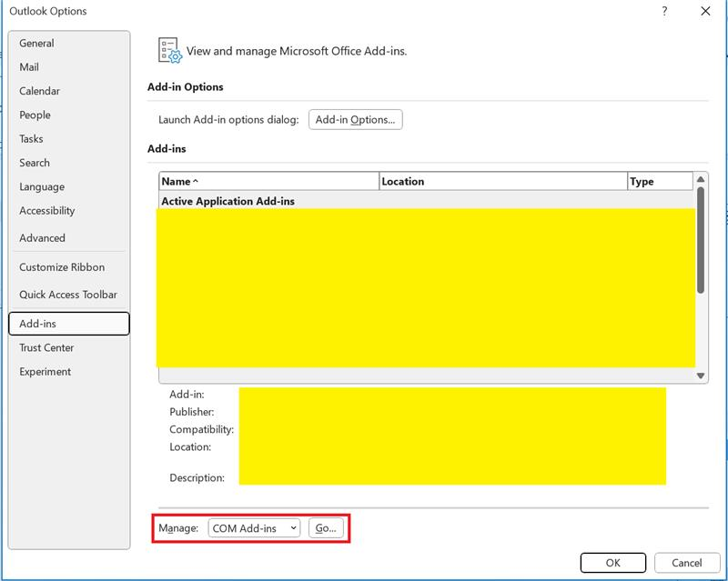Screen dimensions: 728x581
Task: Expand the Manage COM Add-ins dropdown
Action: click(254, 528)
